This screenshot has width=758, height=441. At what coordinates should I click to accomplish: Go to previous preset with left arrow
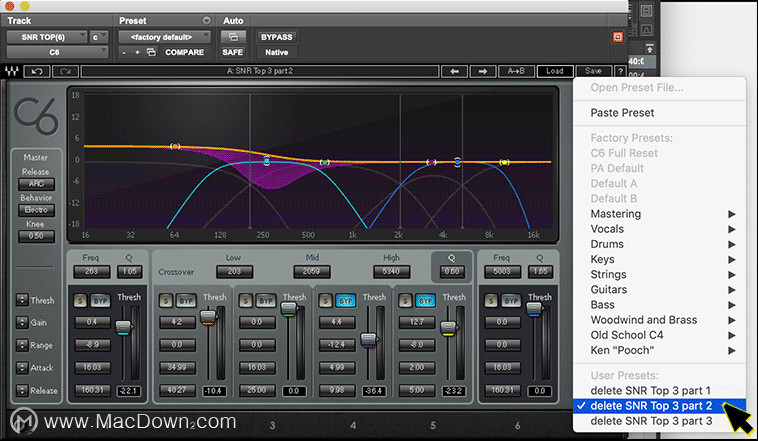[x=454, y=72]
